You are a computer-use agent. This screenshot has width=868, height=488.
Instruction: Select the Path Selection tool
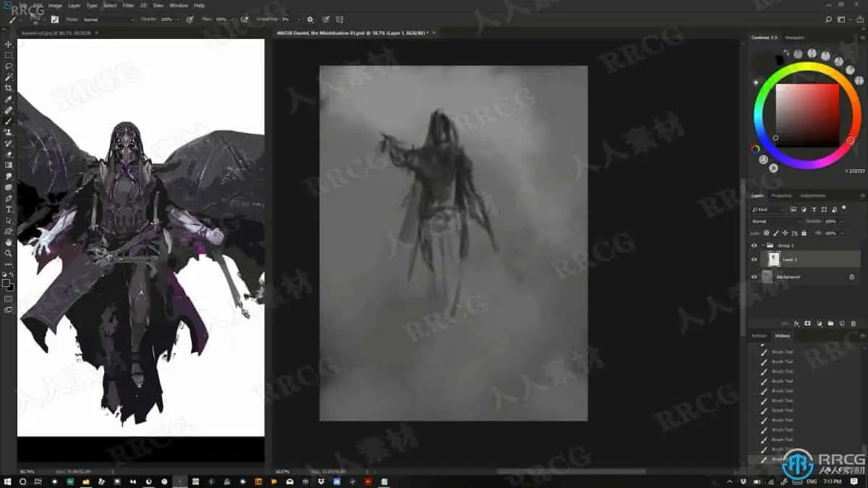[x=9, y=220]
